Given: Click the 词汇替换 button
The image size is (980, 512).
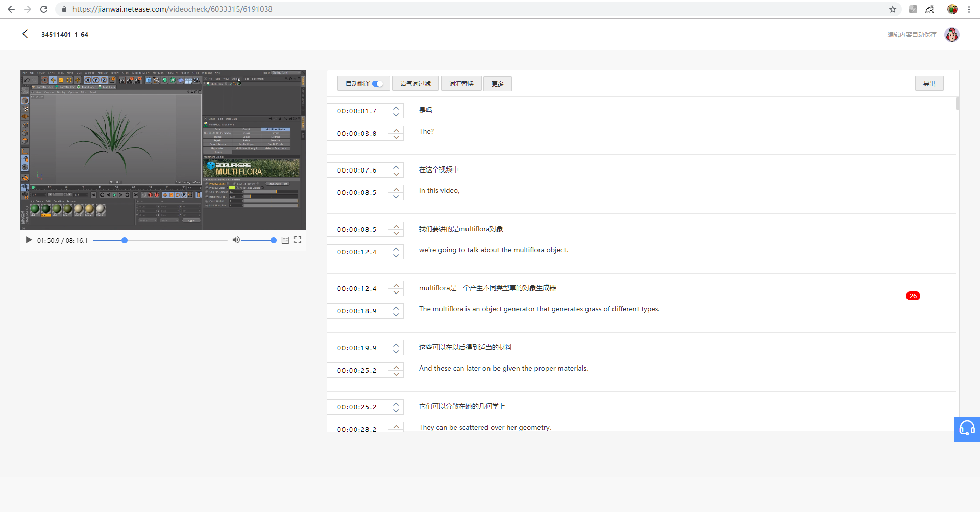Looking at the screenshot, I should point(461,84).
